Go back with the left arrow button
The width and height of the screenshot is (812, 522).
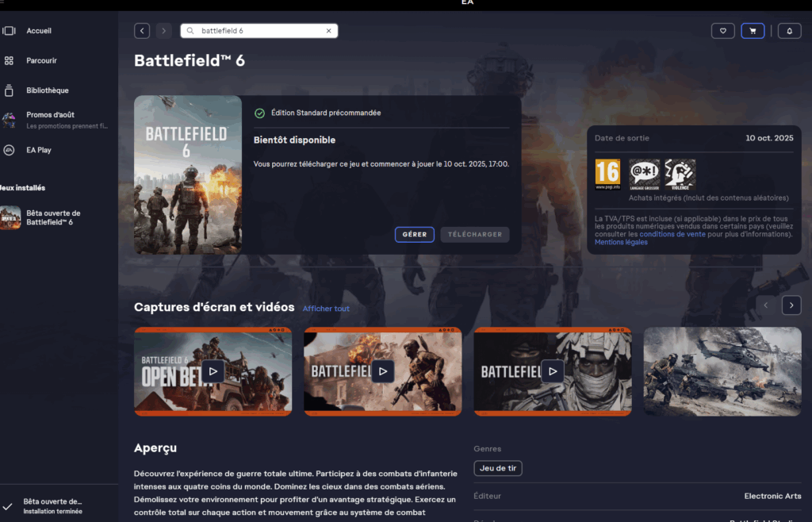coord(142,31)
